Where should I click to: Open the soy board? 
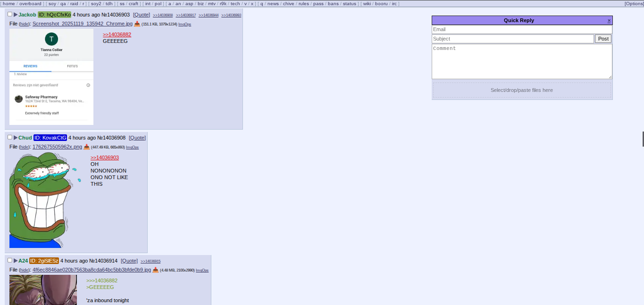click(52, 4)
